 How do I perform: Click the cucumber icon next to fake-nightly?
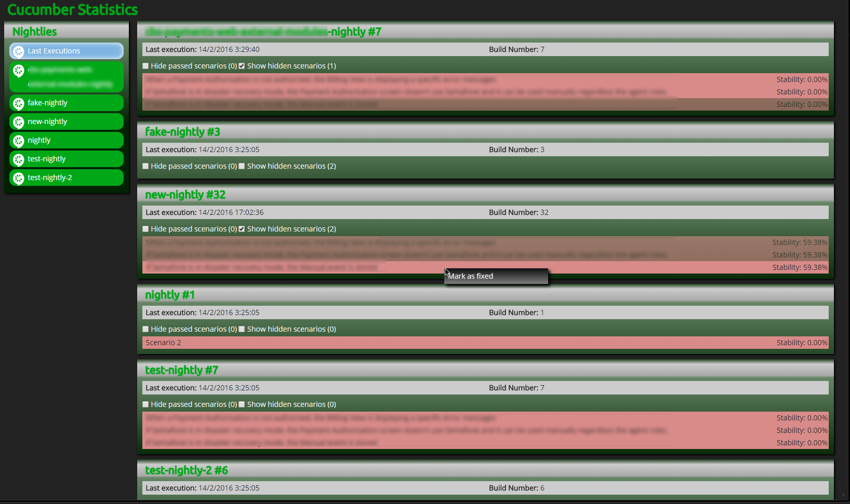[x=19, y=104]
